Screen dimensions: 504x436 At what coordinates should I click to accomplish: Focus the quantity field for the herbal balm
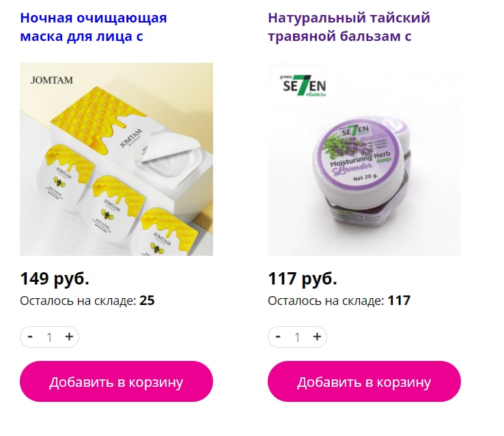(297, 337)
